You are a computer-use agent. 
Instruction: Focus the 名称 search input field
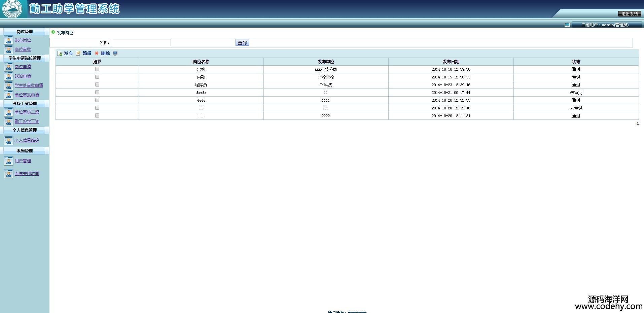pos(142,42)
